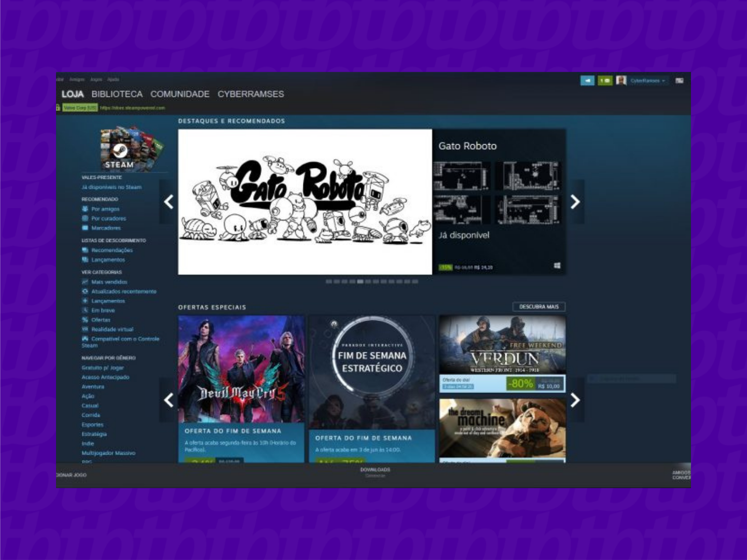Browse the Aventura genre
747x560 pixels.
click(93, 386)
